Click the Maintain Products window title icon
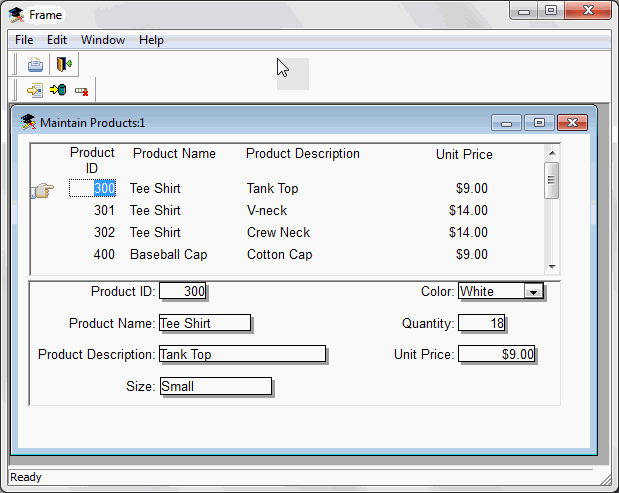This screenshot has height=493, width=619. pyautogui.click(x=28, y=122)
